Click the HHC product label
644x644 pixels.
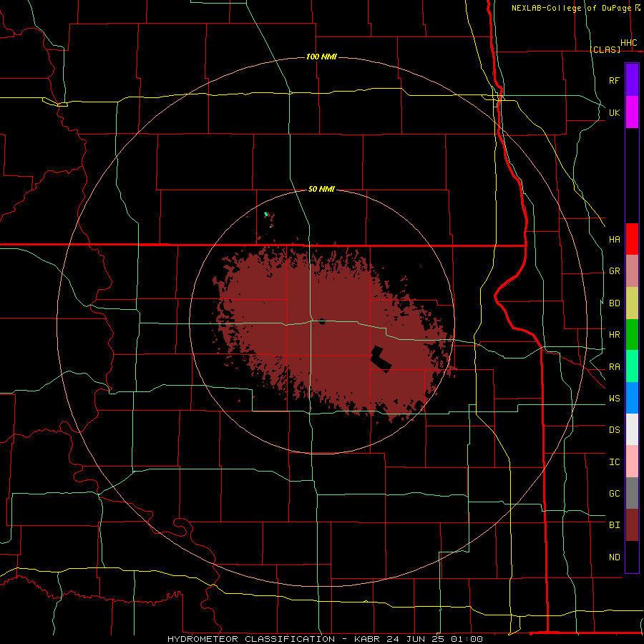click(628, 43)
